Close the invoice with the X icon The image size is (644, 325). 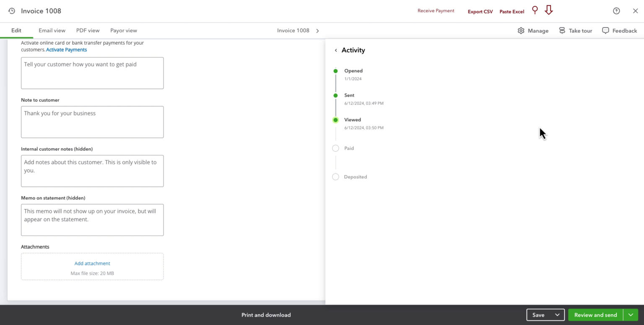click(635, 11)
